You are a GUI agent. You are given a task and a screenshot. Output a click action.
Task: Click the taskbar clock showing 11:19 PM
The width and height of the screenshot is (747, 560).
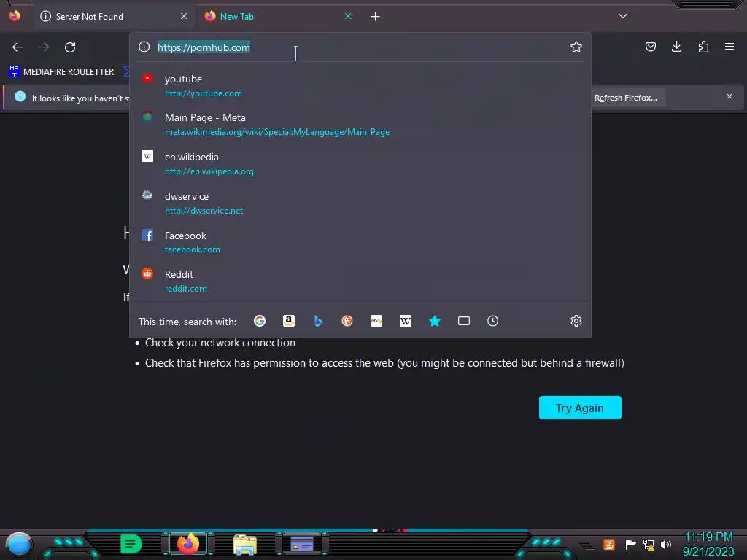[x=708, y=544]
